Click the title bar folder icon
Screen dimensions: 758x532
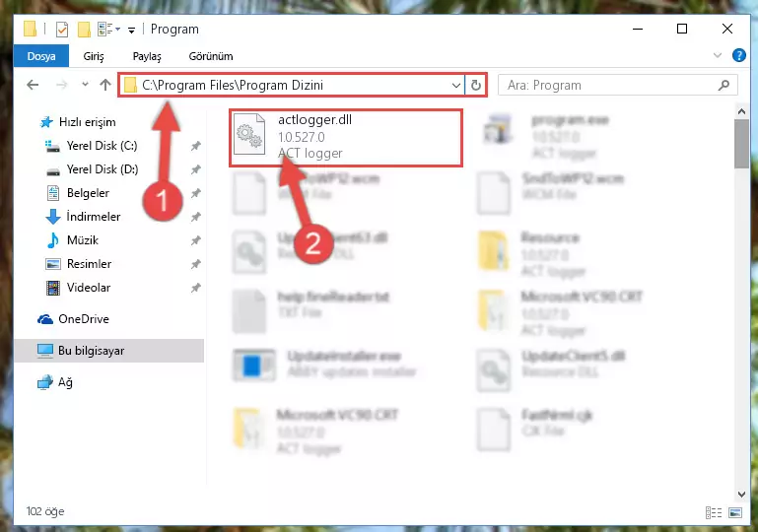pos(30,29)
